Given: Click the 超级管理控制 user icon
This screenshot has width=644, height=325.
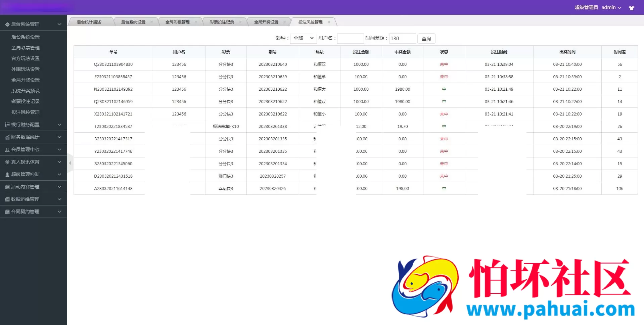Looking at the screenshot, I should coord(7,174).
